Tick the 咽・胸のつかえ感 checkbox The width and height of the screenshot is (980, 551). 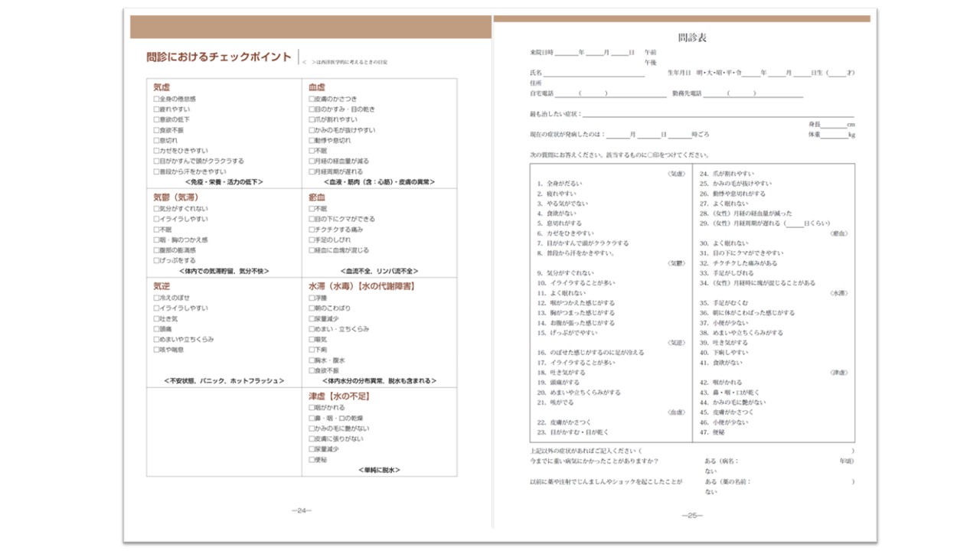click(156, 240)
